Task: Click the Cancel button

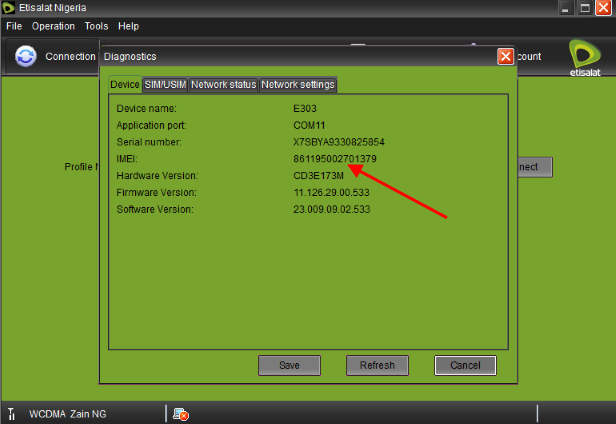Action: tap(466, 365)
